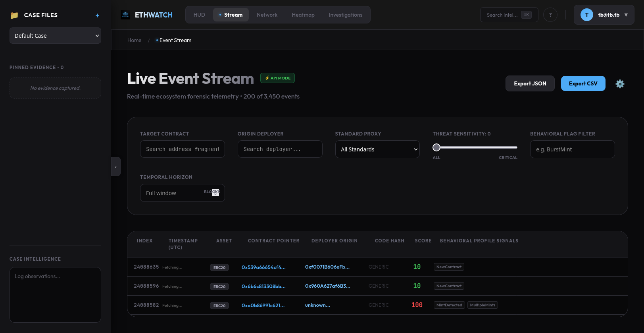Click the No evidence captured placeholder
644x333 pixels.
pos(55,88)
